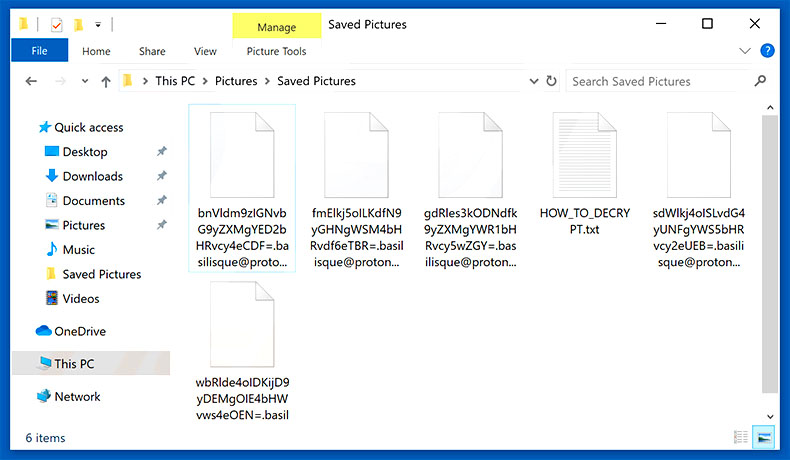Expand the ribbon with chevron arrow
The image size is (790, 460).
tap(745, 50)
